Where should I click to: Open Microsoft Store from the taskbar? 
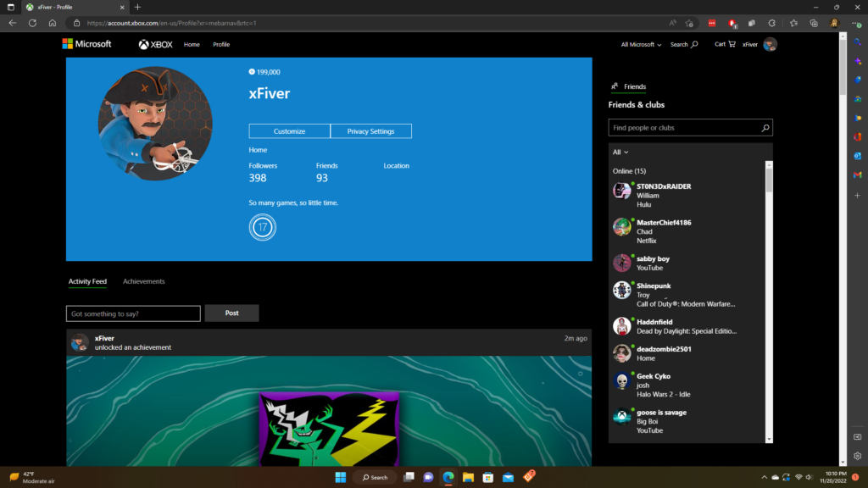tap(487, 477)
